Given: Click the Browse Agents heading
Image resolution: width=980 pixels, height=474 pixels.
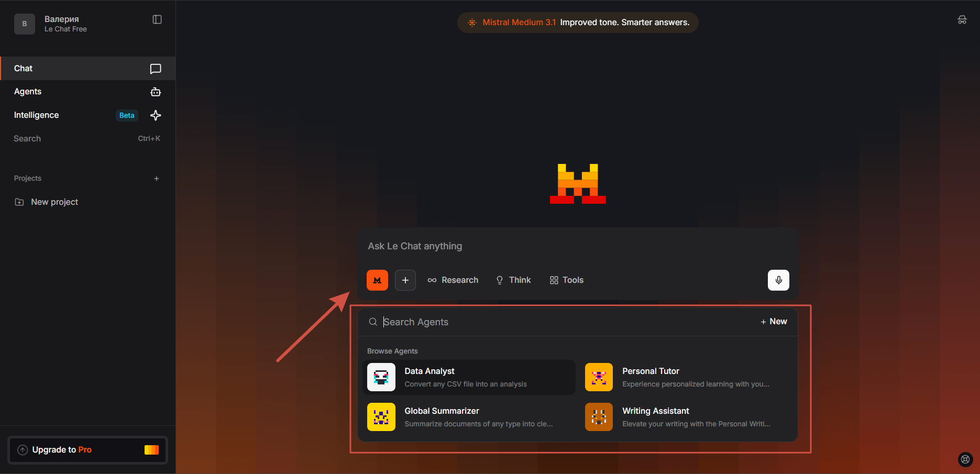Looking at the screenshot, I should tap(392, 351).
